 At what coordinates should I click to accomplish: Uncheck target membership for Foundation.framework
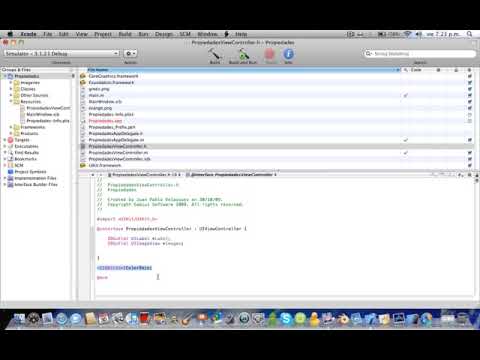(x=470, y=83)
